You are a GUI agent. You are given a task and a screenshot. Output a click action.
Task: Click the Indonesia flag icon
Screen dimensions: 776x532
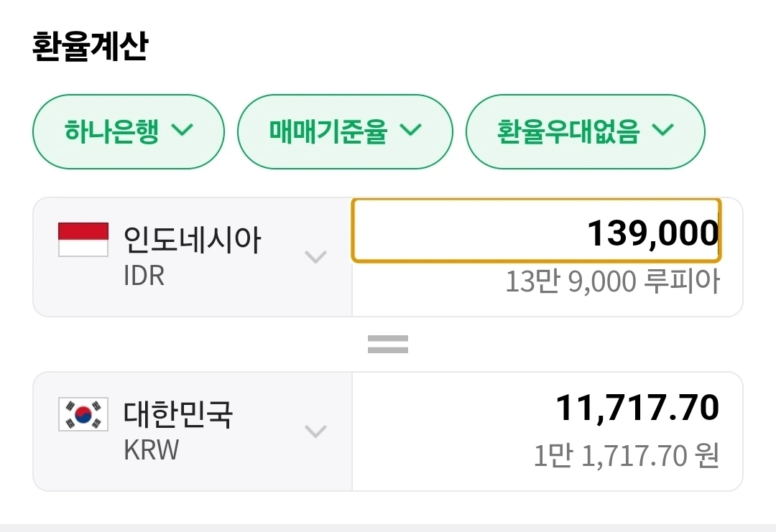(x=83, y=240)
